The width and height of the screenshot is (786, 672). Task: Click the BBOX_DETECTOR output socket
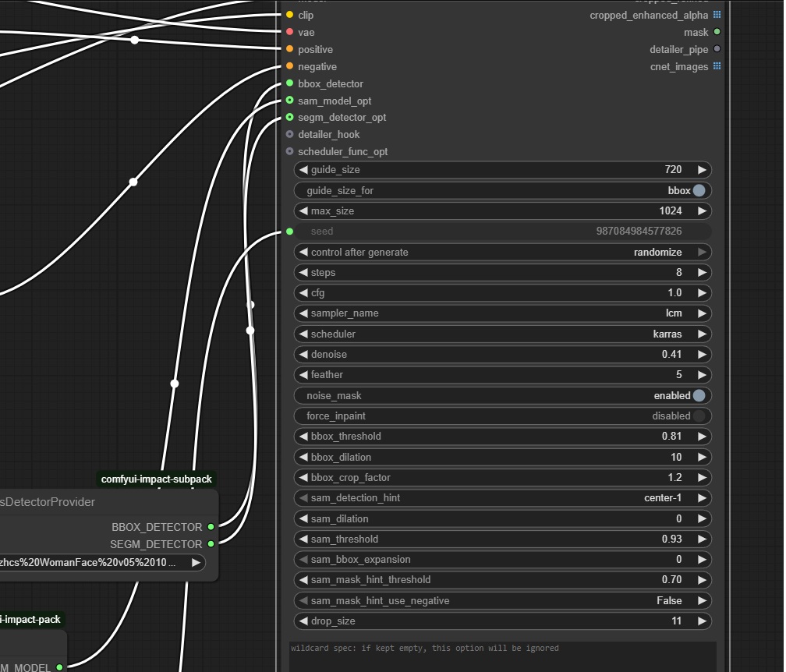pyautogui.click(x=211, y=527)
